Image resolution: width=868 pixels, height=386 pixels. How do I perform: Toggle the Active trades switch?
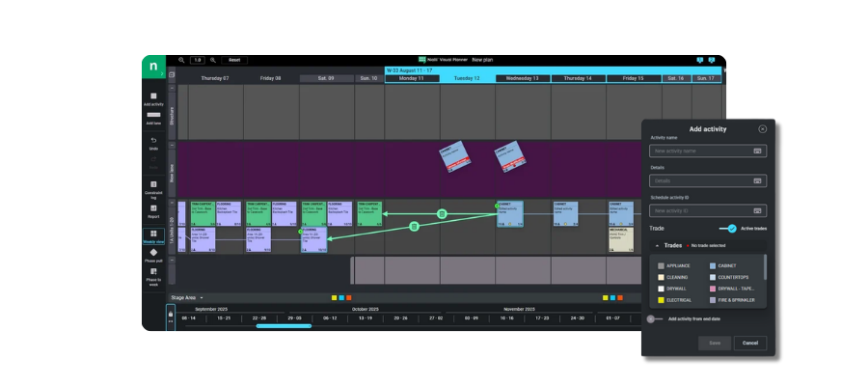click(730, 229)
